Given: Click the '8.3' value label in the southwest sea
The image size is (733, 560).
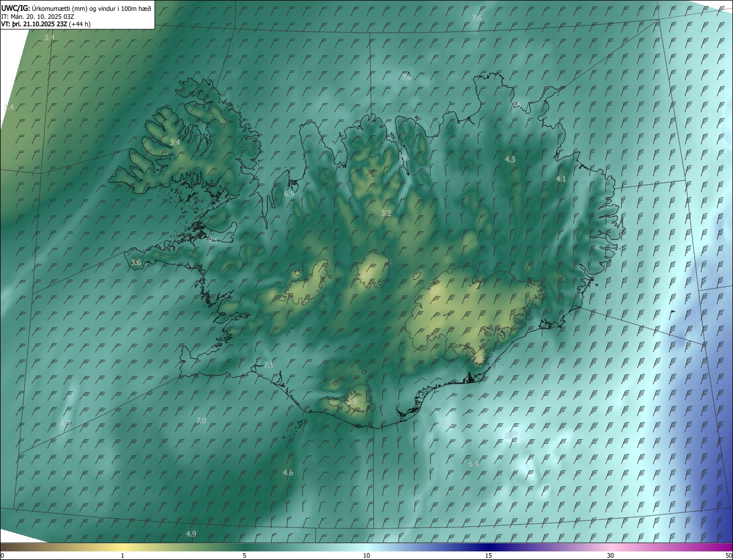Looking at the screenshot, I should point(65,423).
